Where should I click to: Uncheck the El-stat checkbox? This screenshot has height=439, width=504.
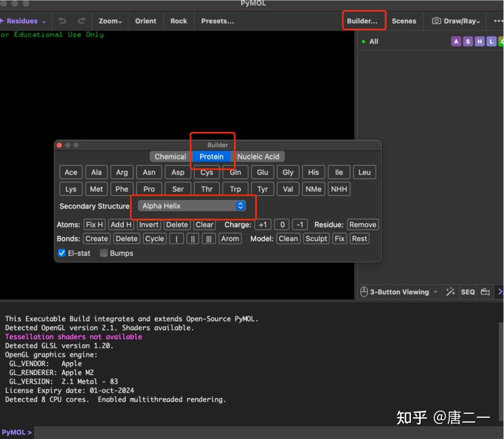coord(62,253)
